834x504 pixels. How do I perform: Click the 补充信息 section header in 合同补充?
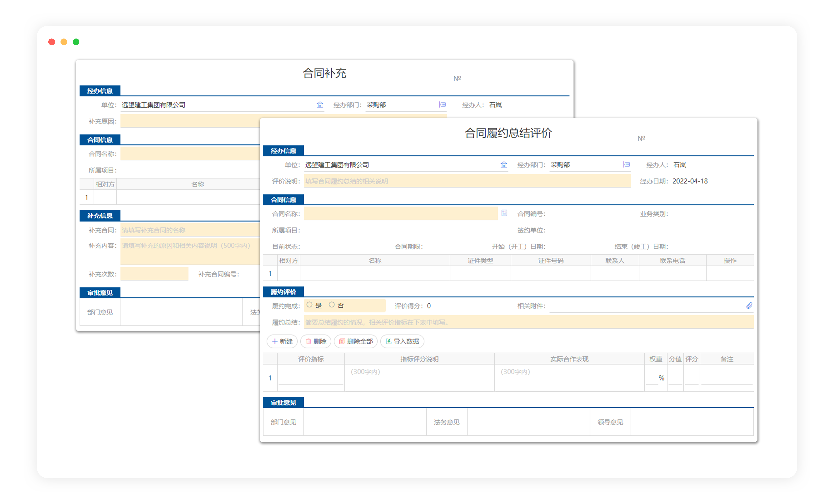(100, 216)
